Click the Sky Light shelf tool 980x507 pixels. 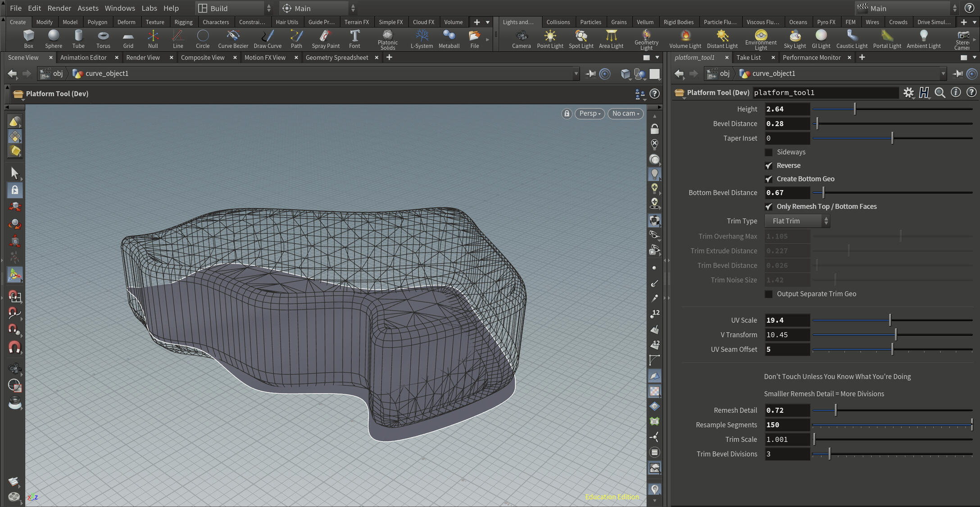pyautogui.click(x=794, y=39)
